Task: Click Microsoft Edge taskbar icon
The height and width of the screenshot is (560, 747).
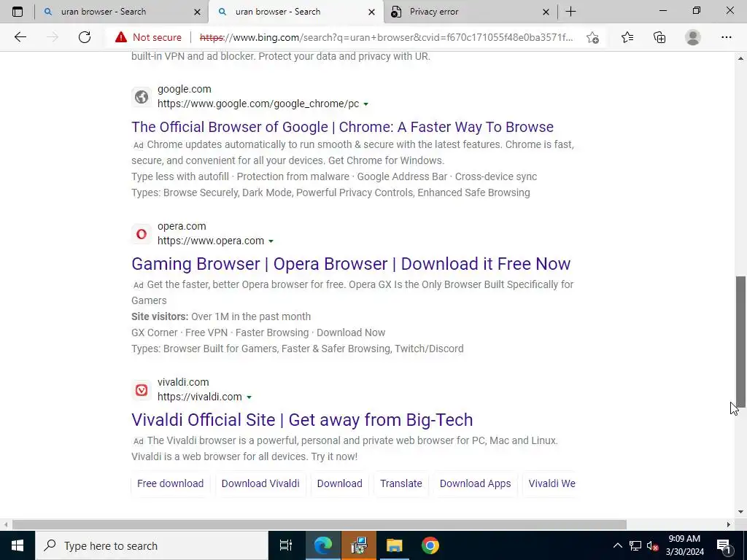Action: point(322,545)
